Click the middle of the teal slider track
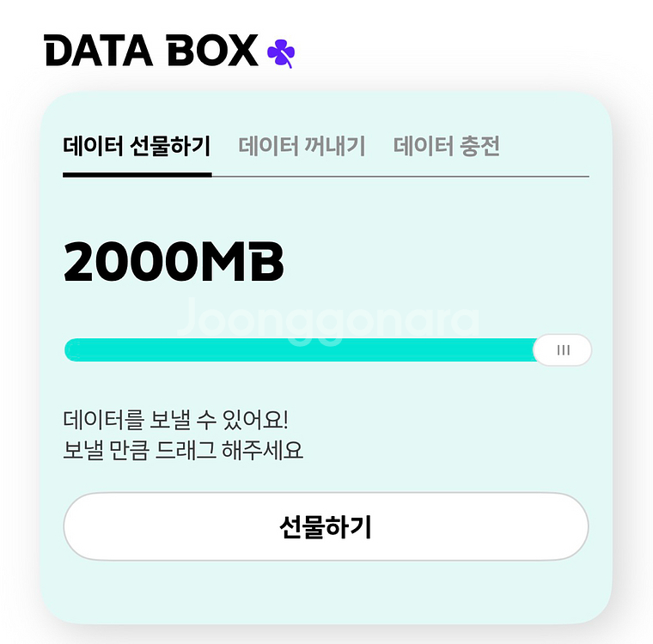This screenshot has width=653, height=644. coord(301,350)
